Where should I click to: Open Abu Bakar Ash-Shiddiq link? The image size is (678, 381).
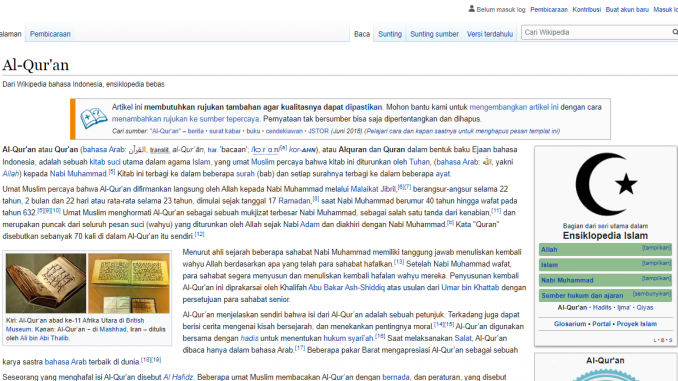pyautogui.click(x=346, y=288)
